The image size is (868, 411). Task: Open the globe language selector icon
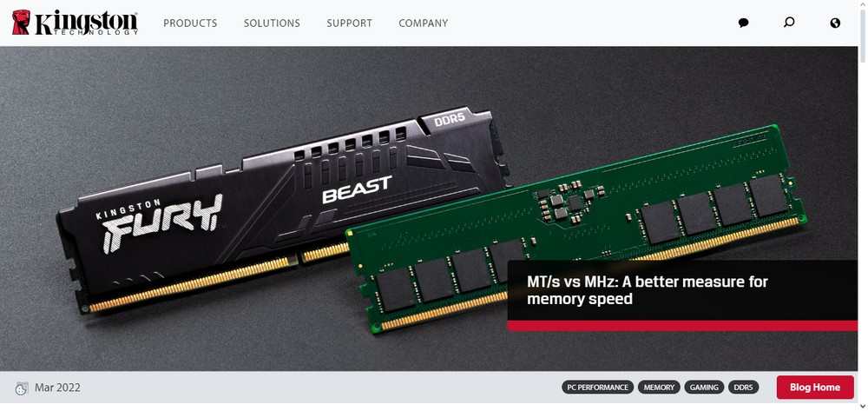tap(835, 23)
